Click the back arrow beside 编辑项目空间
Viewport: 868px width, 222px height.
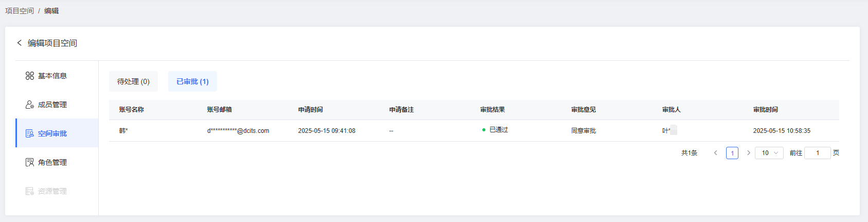pyautogui.click(x=20, y=43)
